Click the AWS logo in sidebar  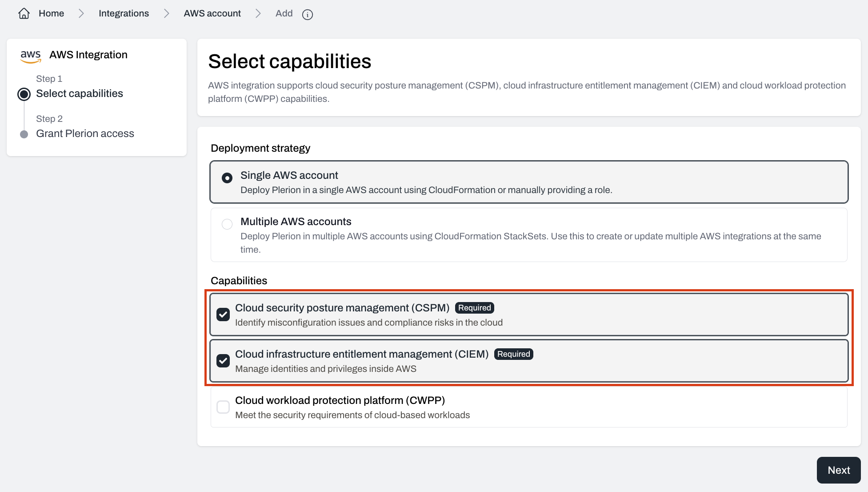31,56
